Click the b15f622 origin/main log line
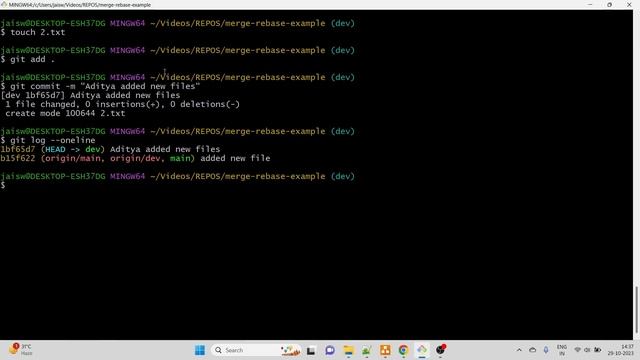 tap(135, 158)
